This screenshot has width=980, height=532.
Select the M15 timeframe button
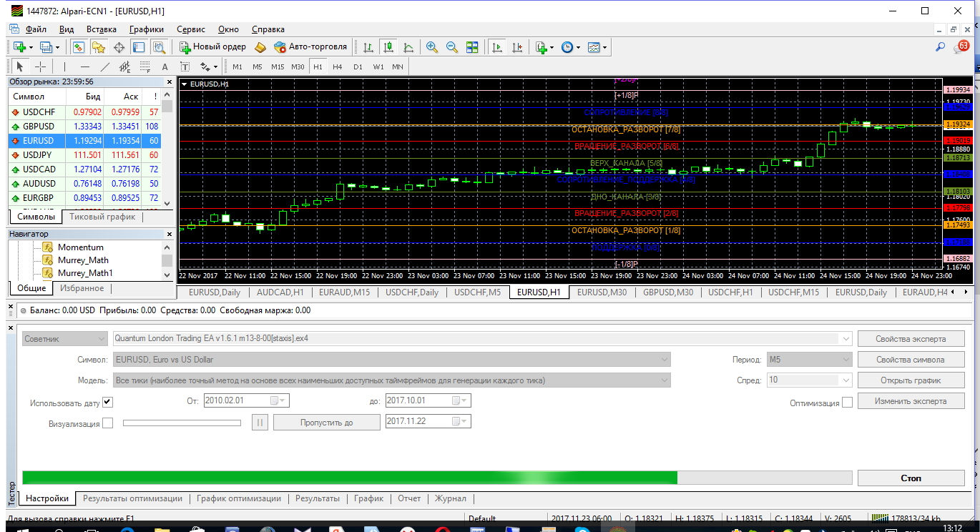pos(278,66)
